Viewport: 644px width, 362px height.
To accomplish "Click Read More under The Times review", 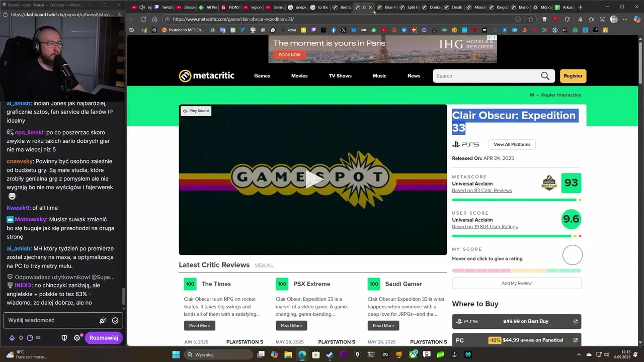I will [x=200, y=326].
